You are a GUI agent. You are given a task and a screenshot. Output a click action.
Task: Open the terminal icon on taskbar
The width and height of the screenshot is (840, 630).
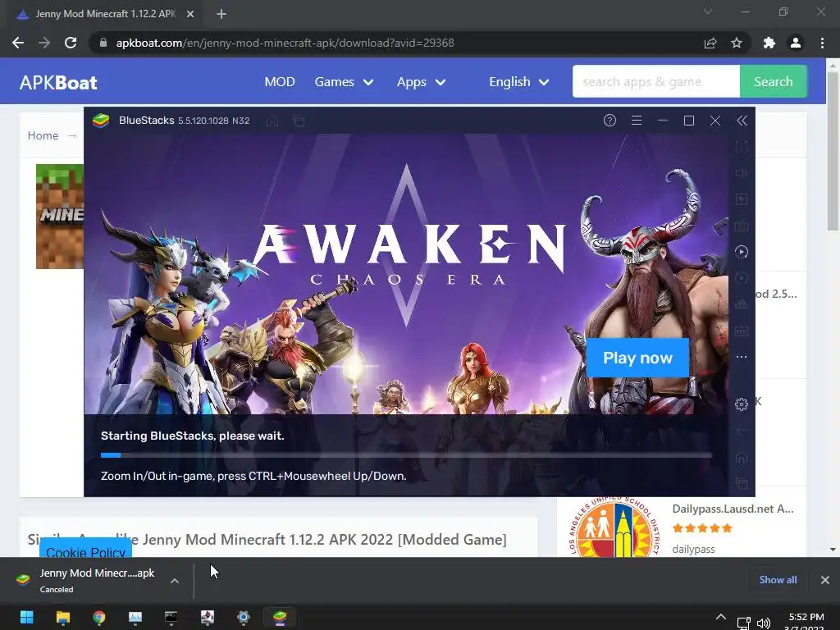pyautogui.click(x=171, y=617)
